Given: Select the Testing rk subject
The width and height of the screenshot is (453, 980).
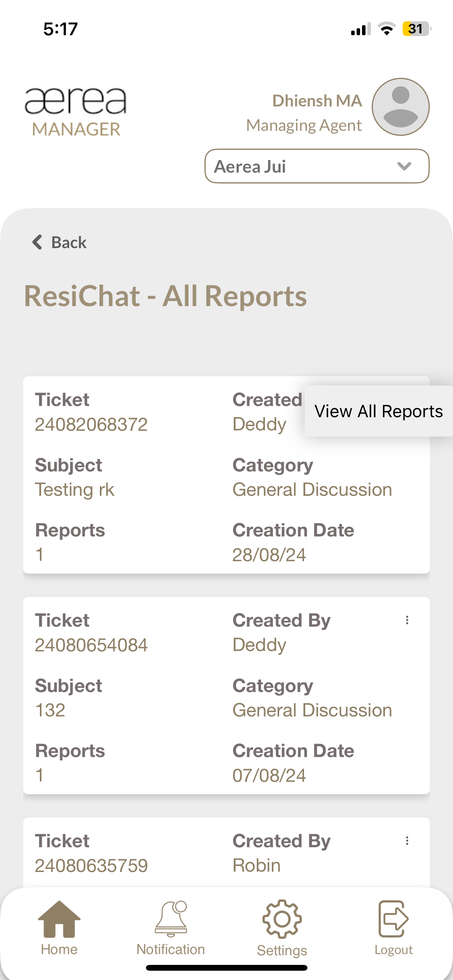Looking at the screenshot, I should point(75,490).
